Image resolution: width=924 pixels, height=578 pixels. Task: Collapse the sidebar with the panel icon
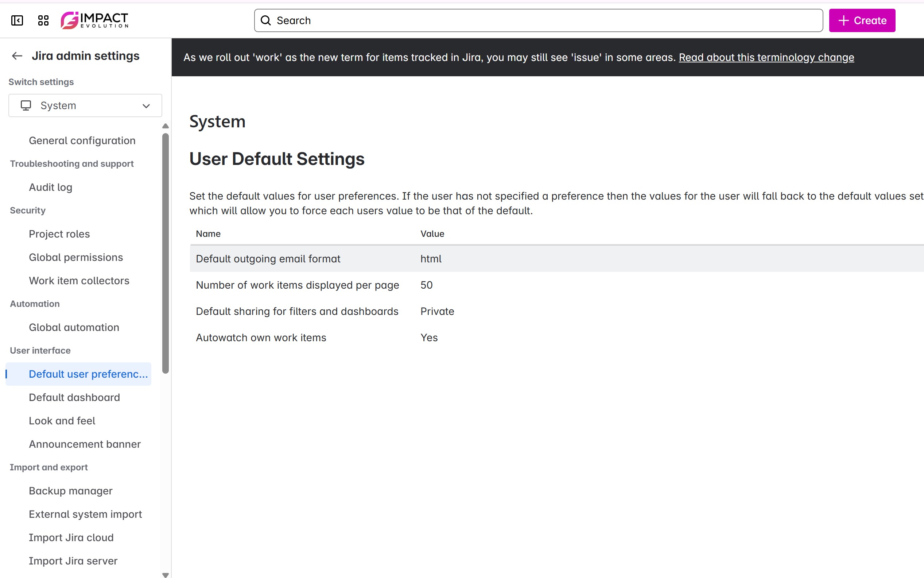[17, 20]
